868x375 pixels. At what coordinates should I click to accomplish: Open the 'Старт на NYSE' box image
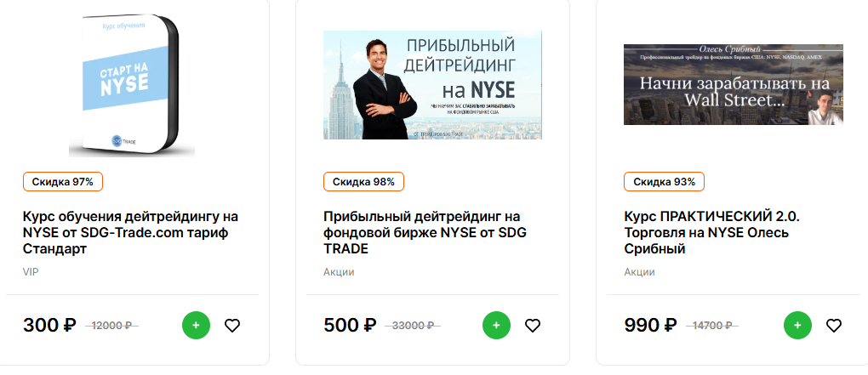click(132, 85)
